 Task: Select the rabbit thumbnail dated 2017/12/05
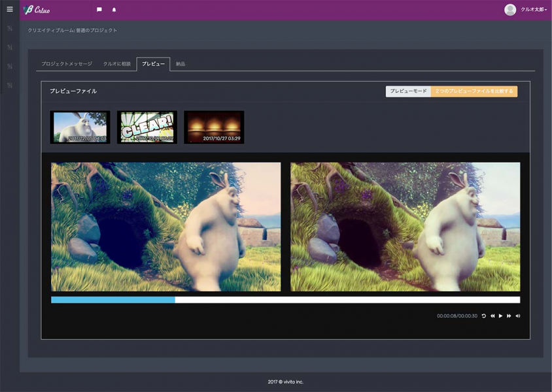(x=80, y=127)
